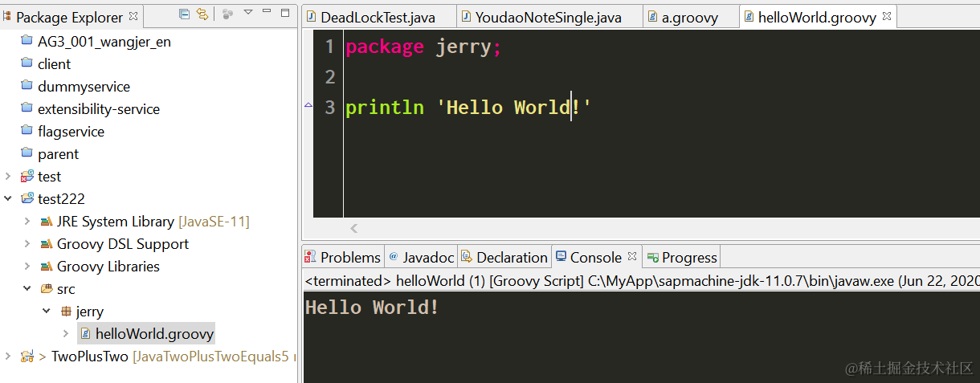Click the flagservice project folder icon

coord(27,131)
